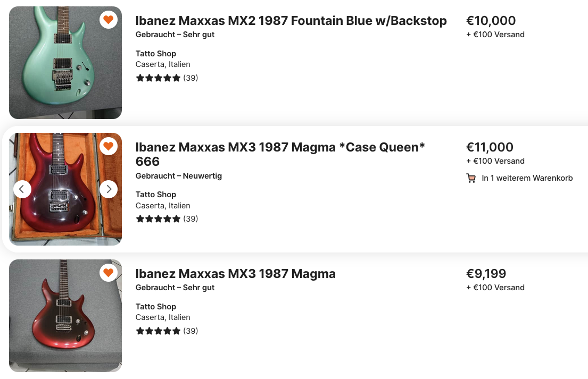Screen dimensions: 588x379
Task: Open the Ibanez Maxxas MX3 1987 Magma title
Action: [x=235, y=274]
